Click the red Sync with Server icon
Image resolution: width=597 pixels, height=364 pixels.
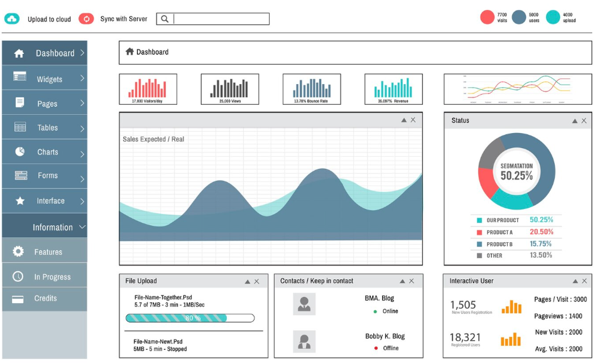click(87, 19)
